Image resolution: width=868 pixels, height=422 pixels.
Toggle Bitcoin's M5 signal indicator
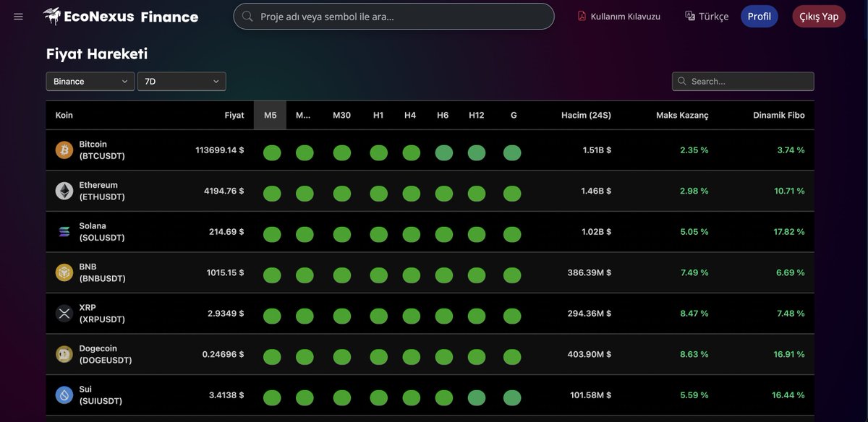point(271,152)
